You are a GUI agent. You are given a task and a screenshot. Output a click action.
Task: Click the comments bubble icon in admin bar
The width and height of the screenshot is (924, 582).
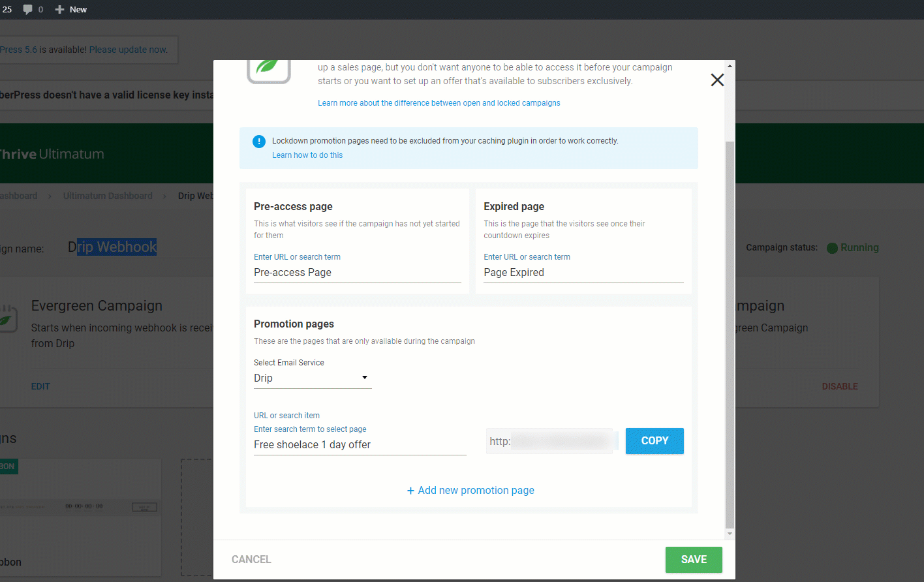(x=28, y=9)
